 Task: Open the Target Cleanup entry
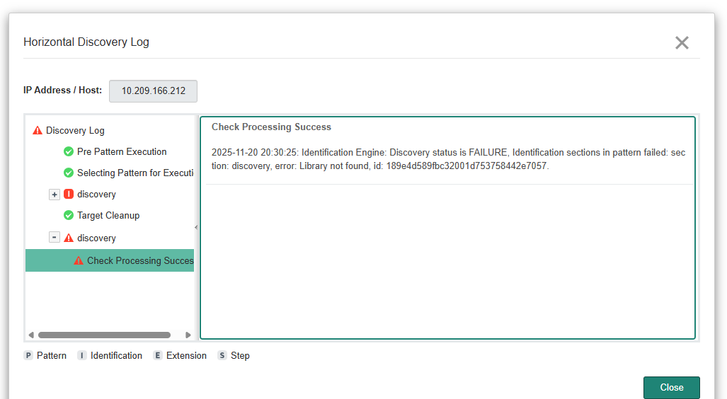click(108, 215)
